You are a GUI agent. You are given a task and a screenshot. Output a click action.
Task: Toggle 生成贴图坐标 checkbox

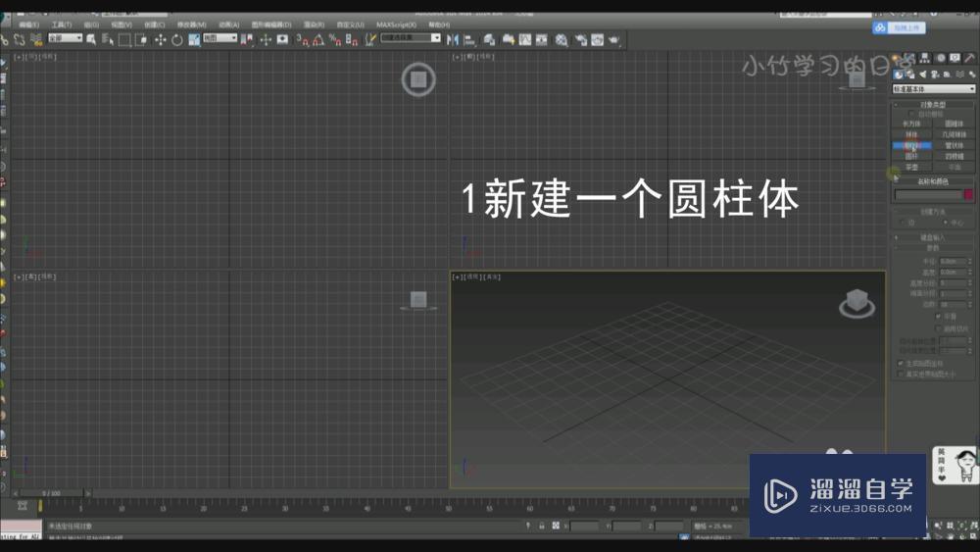901,363
